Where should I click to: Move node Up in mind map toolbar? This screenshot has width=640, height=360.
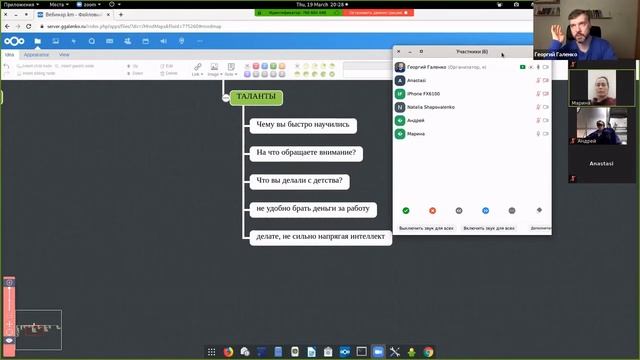click(133, 66)
